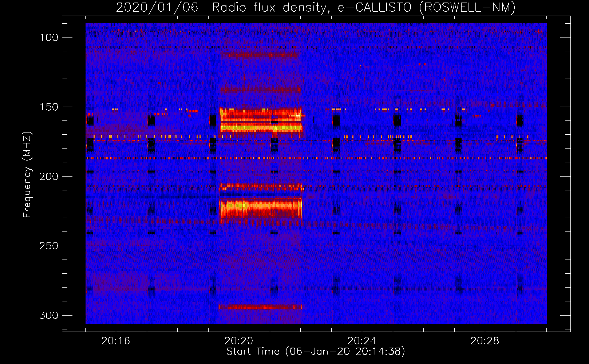Viewport: 589px width, 364px height.
Task: Click the thin red burst band near 295 MHz
Action: (x=261, y=307)
